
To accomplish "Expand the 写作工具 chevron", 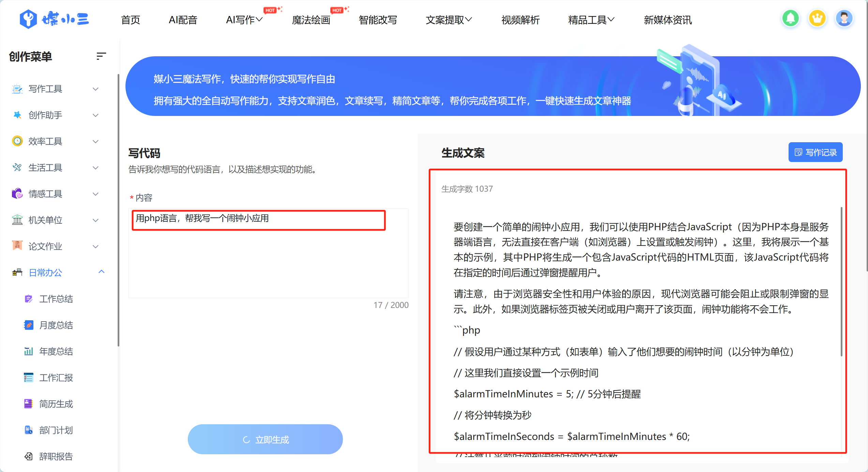I will click(x=96, y=89).
